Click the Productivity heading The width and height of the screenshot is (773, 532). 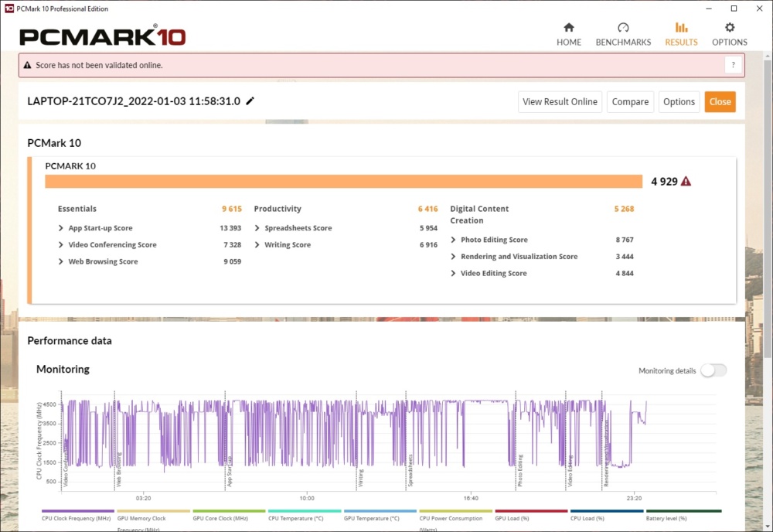[278, 209]
